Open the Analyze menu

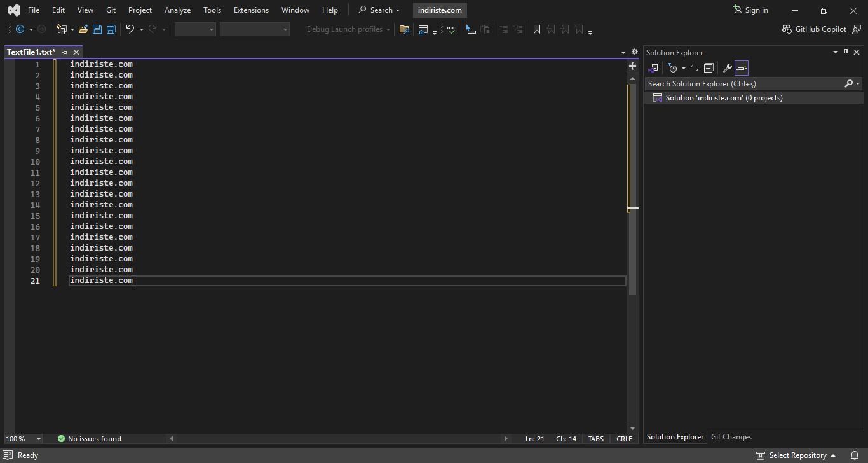pyautogui.click(x=177, y=10)
